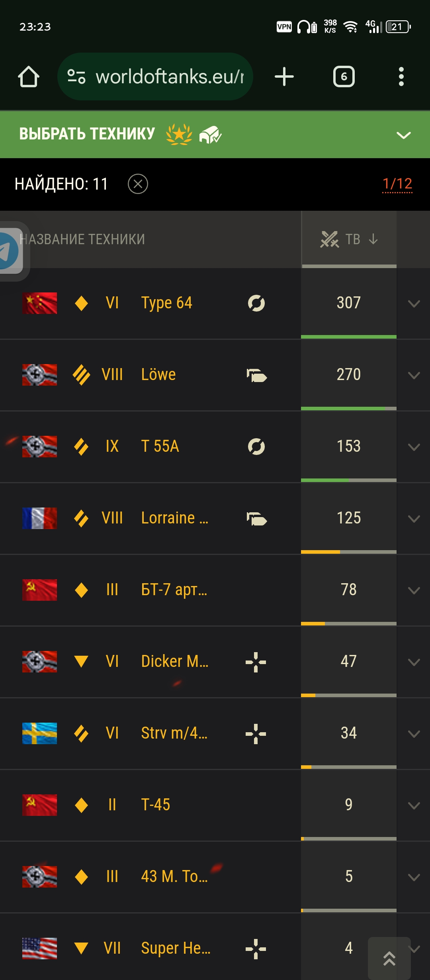Select the НАЗВАНИЕ ТЕХНИКИ column header
Screen dimensions: 430x980
click(x=82, y=239)
